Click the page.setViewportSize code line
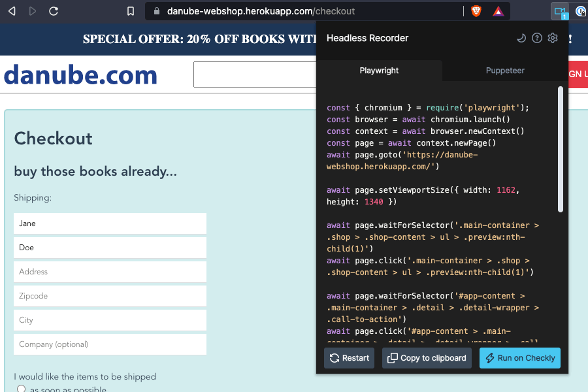588x392 pixels. (423, 196)
